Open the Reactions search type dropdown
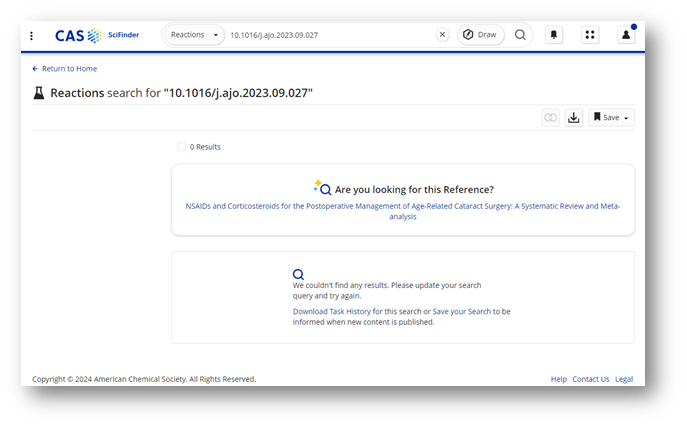The height and width of the screenshot is (428, 687). point(195,35)
